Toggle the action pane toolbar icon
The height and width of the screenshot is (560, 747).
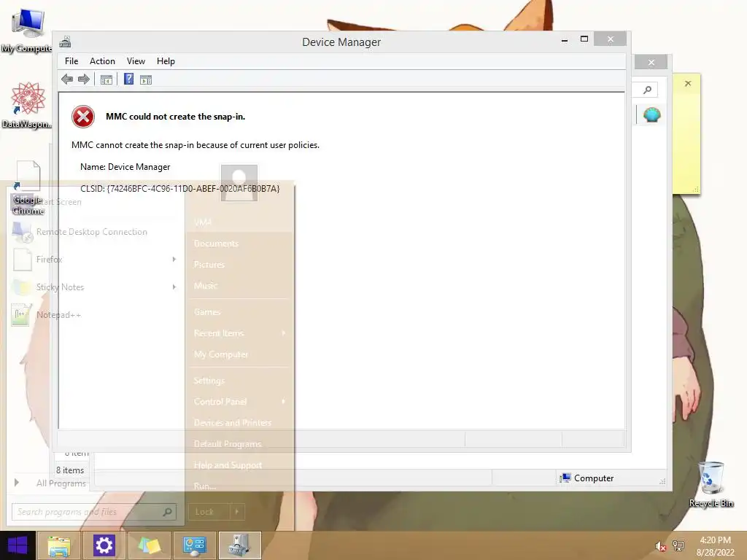[146, 79]
